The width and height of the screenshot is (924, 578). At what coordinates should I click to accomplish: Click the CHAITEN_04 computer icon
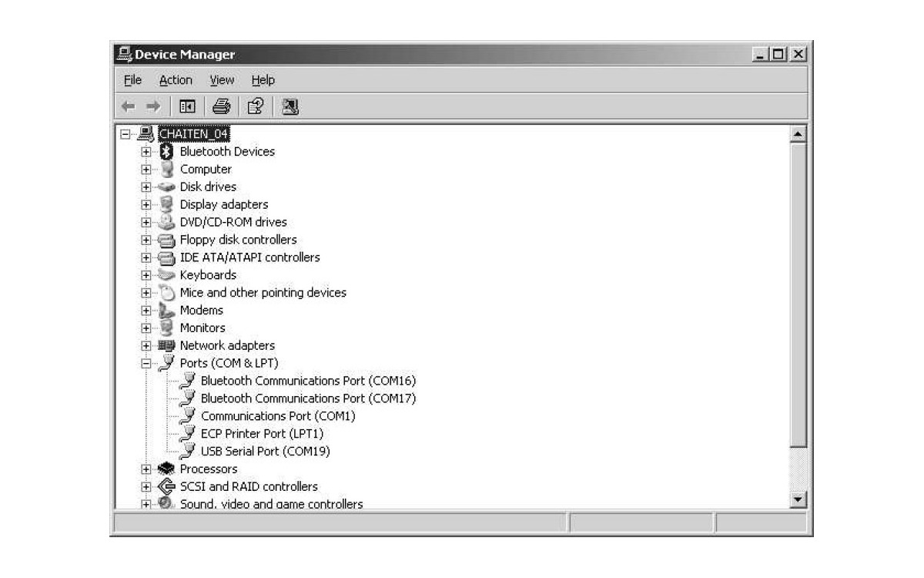(146, 134)
